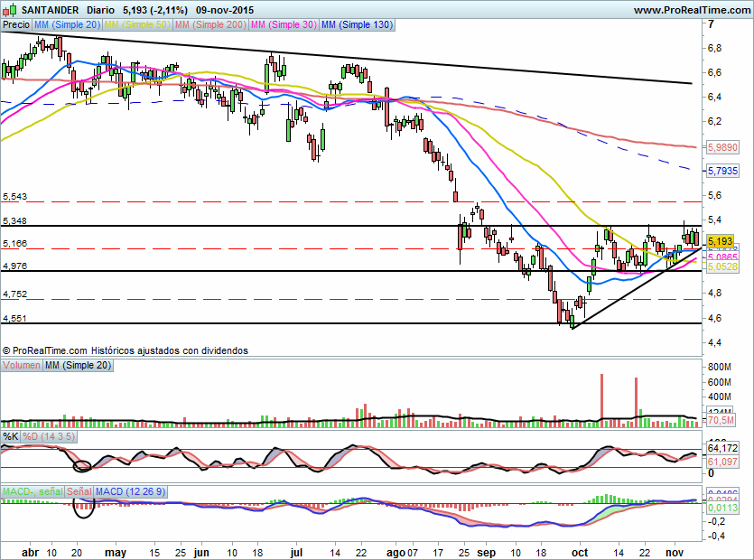The width and height of the screenshot is (754, 560).
Task: Click the 61,097 stochastic value tag
Action: 722,462
